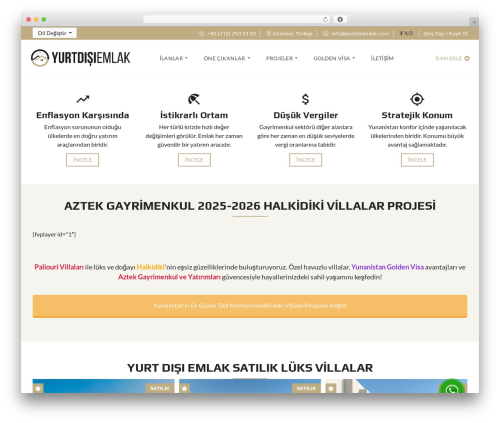Click İNCELE under Düşük Vergiler
Viewport: 500px width, 423px height.
305,160
